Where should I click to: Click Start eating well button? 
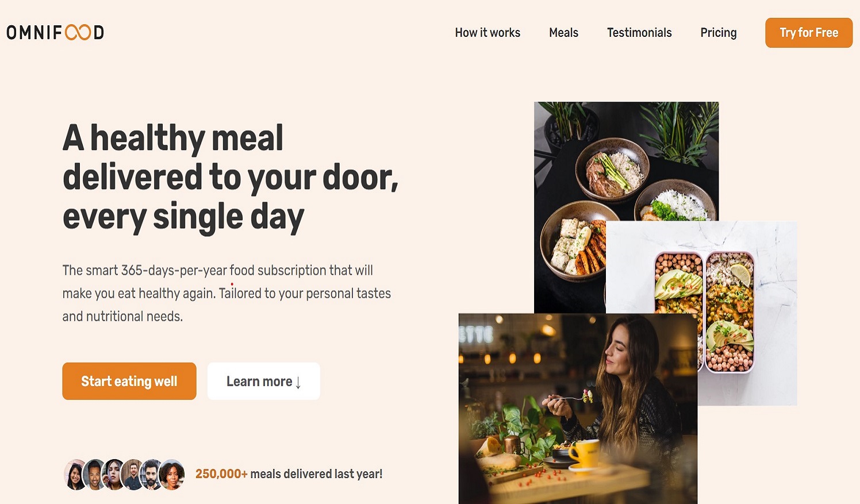tap(129, 381)
